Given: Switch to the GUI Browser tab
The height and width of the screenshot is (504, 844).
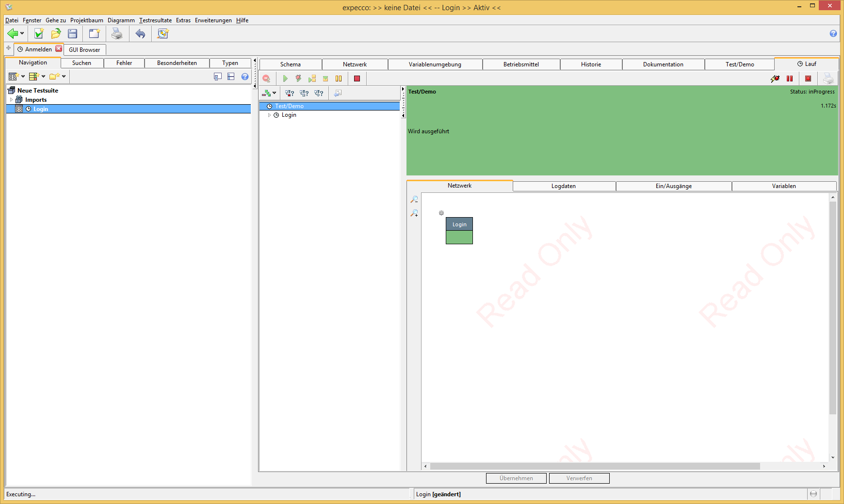Looking at the screenshot, I should click(x=84, y=49).
